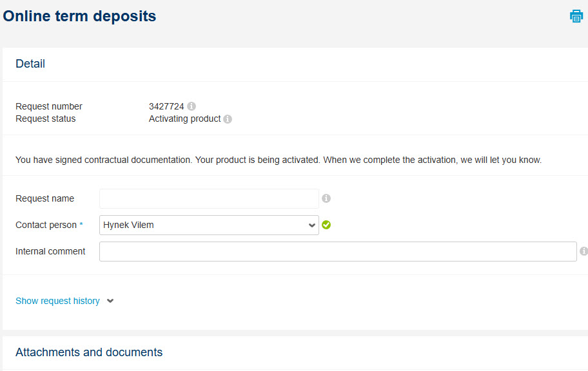The image size is (588, 371).
Task: Focus the Request name text field
Action: (209, 198)
